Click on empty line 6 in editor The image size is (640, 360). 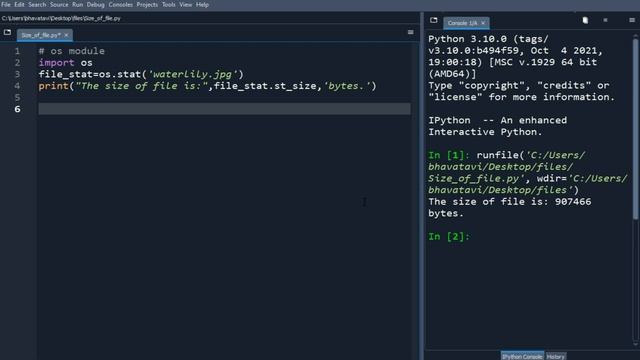[224, 109]
